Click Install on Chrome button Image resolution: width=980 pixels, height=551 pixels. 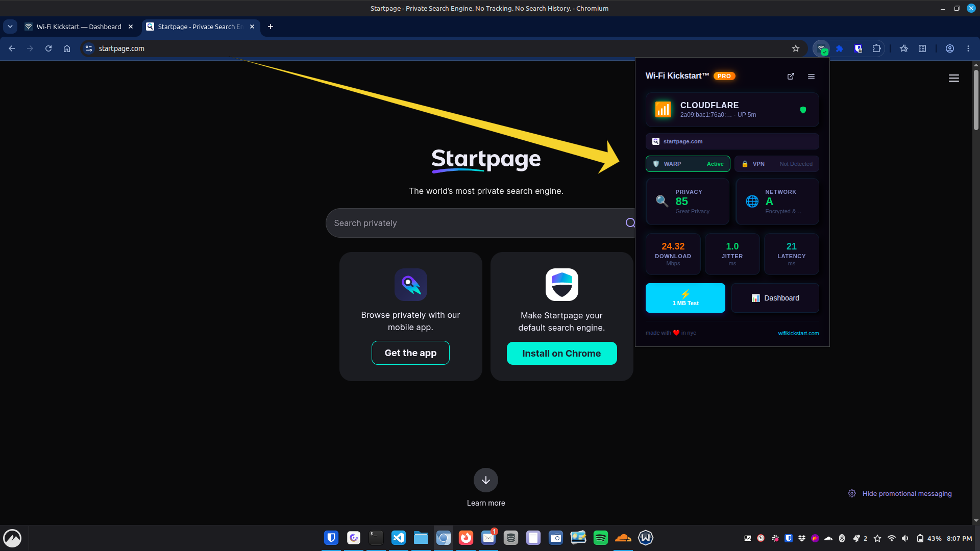click(561, 354)
